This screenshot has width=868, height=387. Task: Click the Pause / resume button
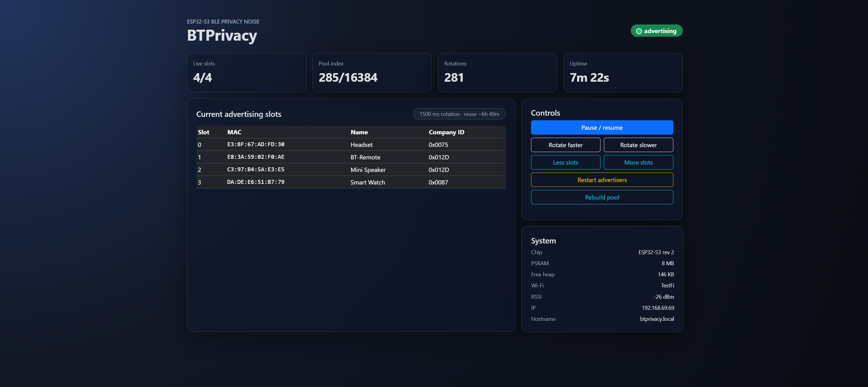[x=602, y=128]
